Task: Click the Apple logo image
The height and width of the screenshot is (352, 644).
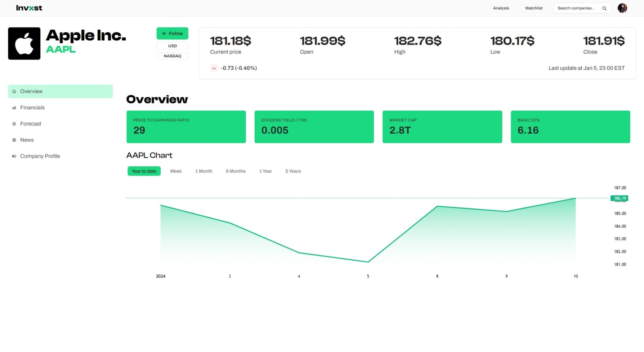Action: (24, 44)
